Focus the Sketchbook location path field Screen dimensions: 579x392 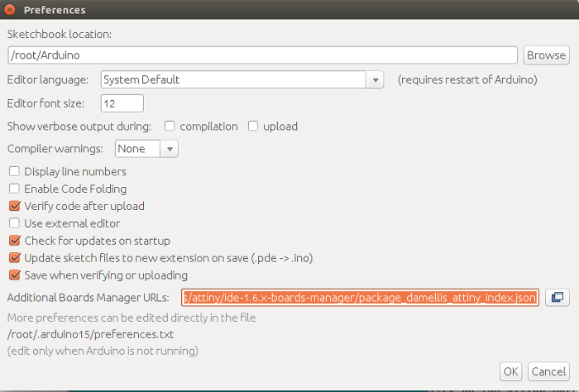coord(262,55)
